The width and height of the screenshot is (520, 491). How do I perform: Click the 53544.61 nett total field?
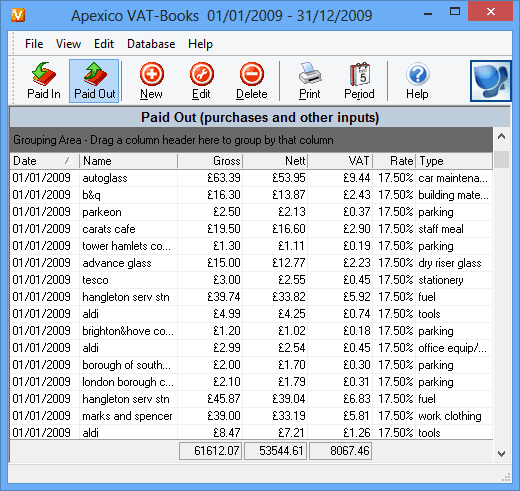(275, 451)
